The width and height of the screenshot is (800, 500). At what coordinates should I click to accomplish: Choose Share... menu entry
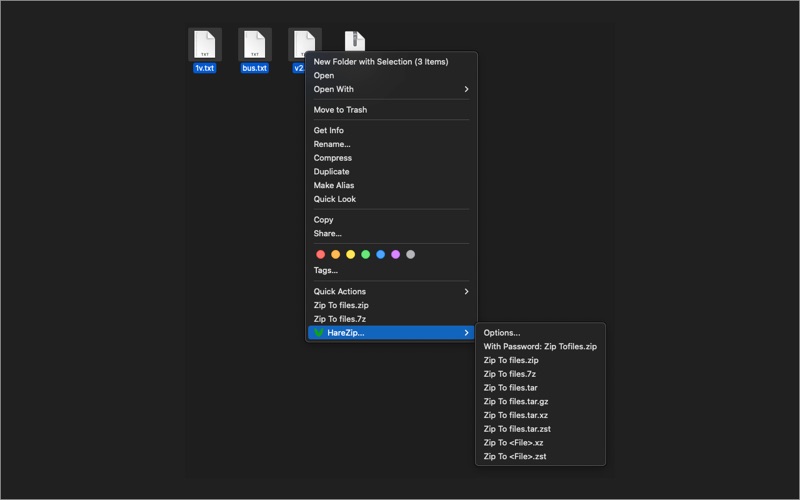391,234
